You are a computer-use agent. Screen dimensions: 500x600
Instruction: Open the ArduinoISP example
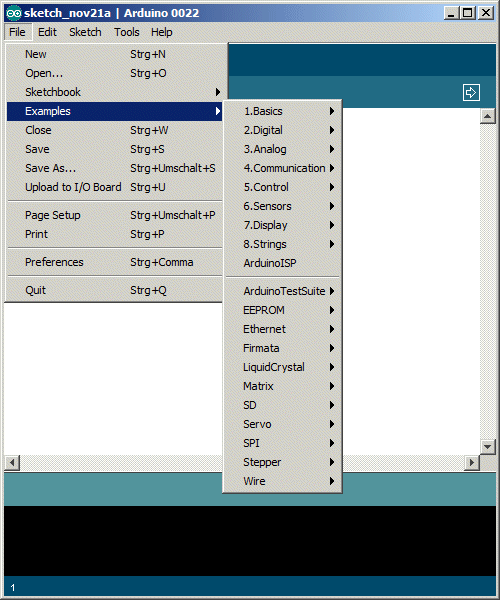click(x=282, y=263)
